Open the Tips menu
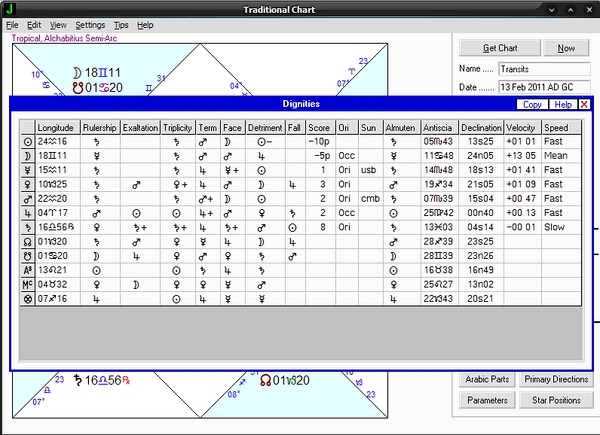600x435 pixels. 121,24
